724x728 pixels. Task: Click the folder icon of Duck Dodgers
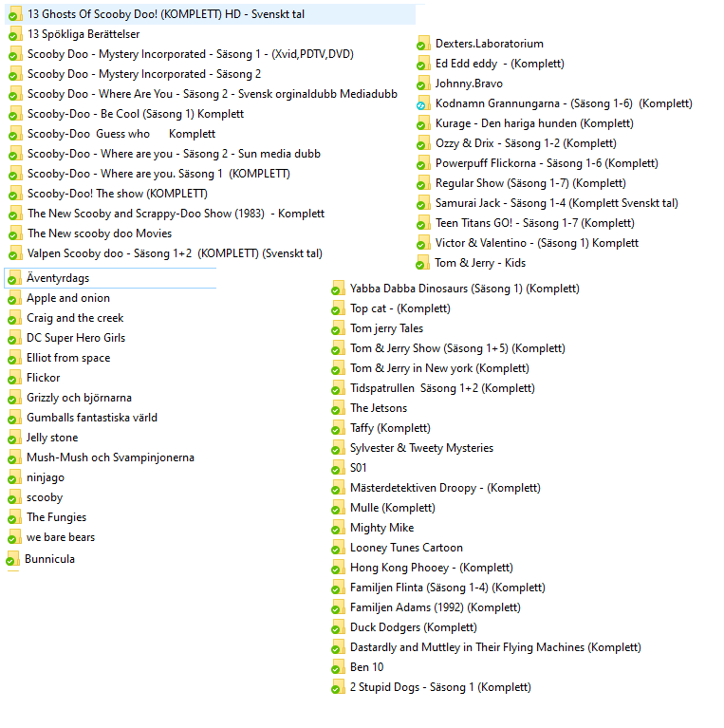[x=338, y=627]
